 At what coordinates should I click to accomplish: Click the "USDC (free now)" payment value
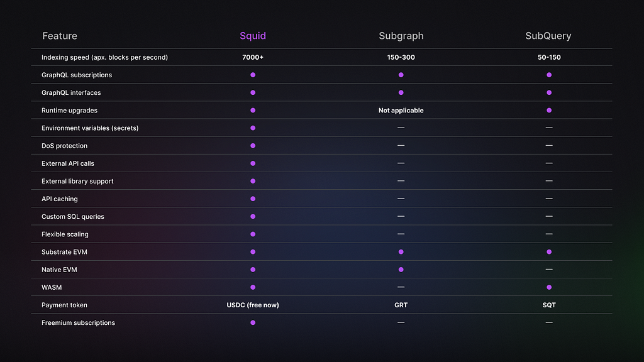[253, 305]
